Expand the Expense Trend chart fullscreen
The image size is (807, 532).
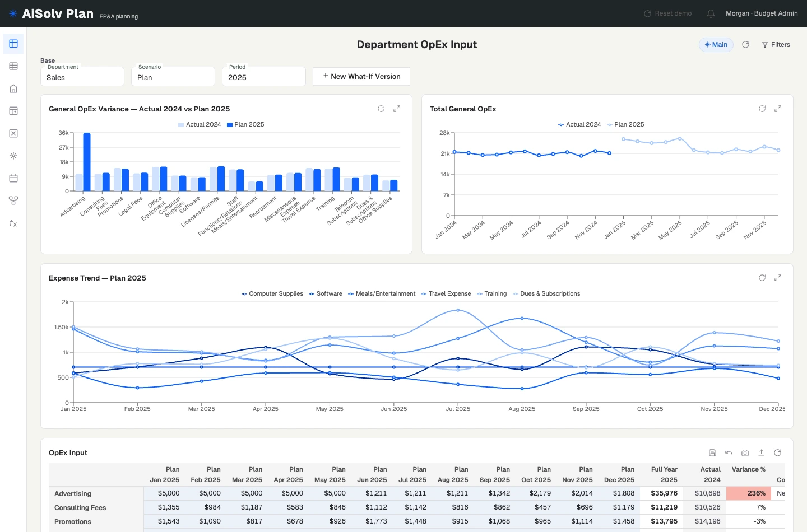(x=778, y=278)
